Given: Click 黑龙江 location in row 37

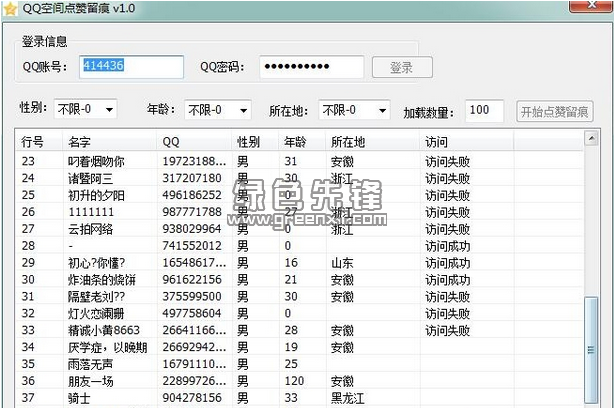Looking at the screenshot, I should click(348, 398).
